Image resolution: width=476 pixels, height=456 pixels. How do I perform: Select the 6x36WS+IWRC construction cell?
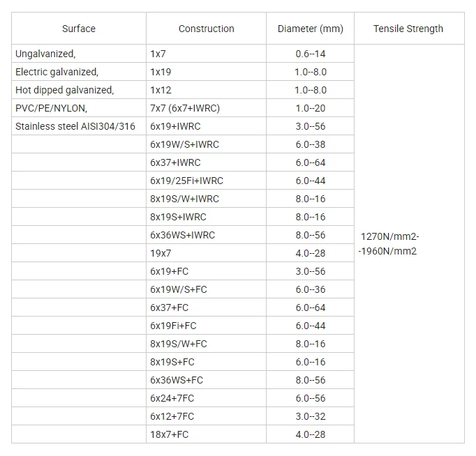point(182,235)
